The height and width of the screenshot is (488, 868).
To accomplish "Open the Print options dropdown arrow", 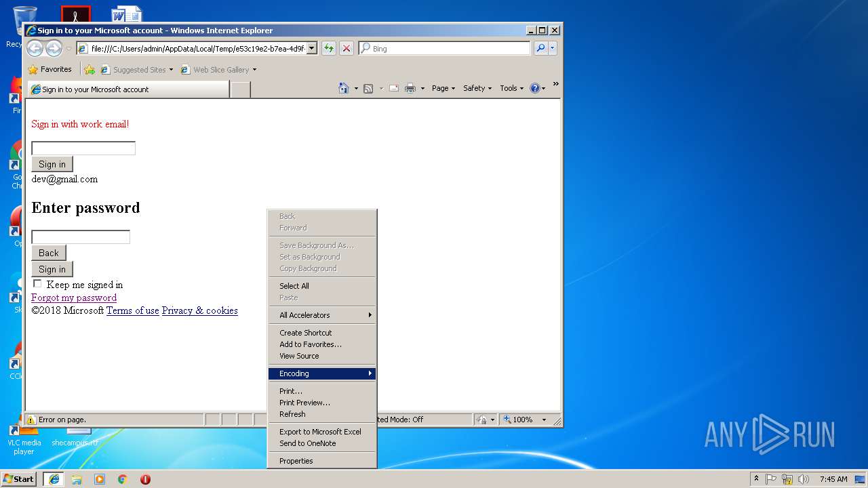I will pos(422,88).
